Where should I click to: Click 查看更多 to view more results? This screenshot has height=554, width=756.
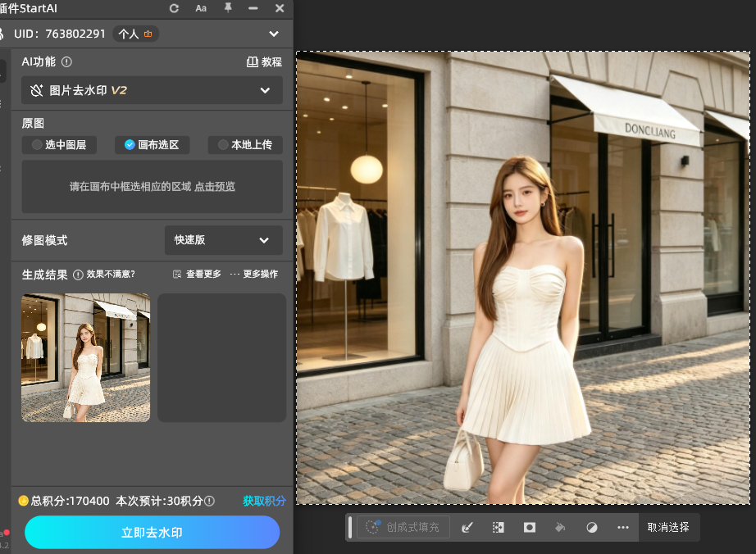197,274
